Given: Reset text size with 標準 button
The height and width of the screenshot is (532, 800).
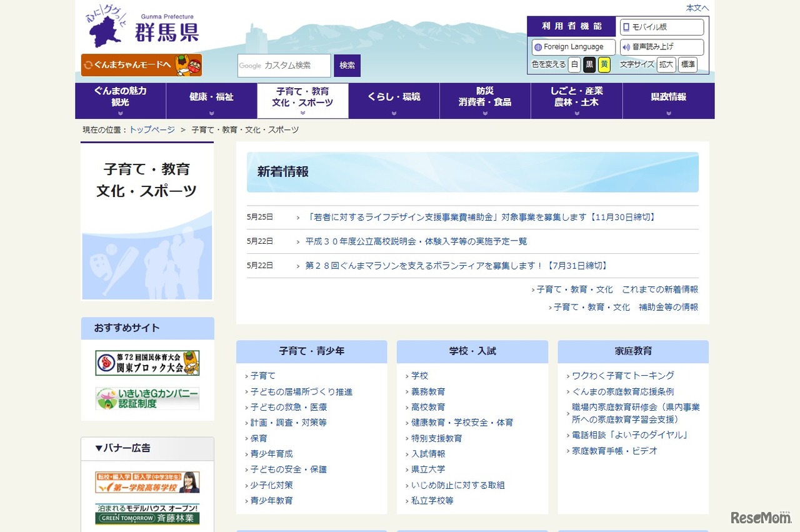Looking at the screenshot, I should click(x=687, y=64).
